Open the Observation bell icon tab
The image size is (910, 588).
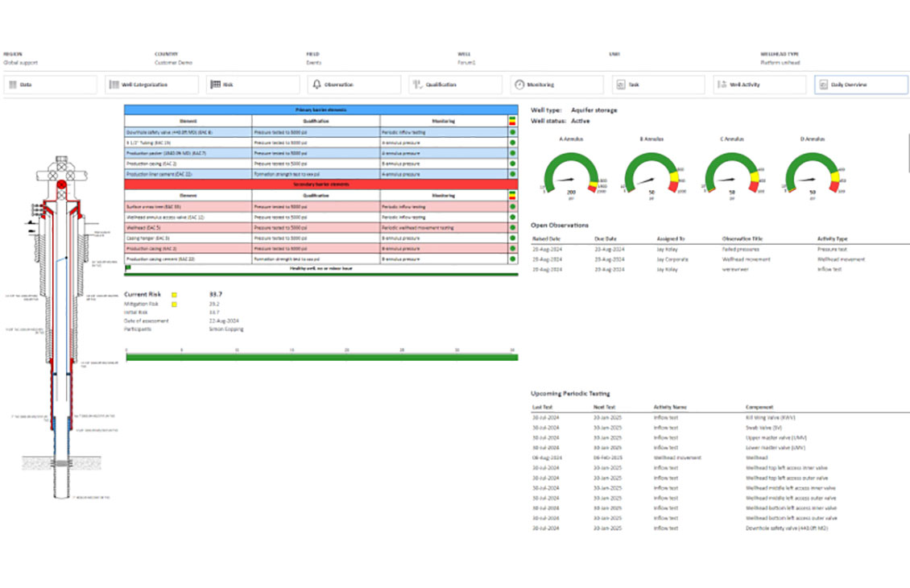pyautogui.click(x=316, y=85)
